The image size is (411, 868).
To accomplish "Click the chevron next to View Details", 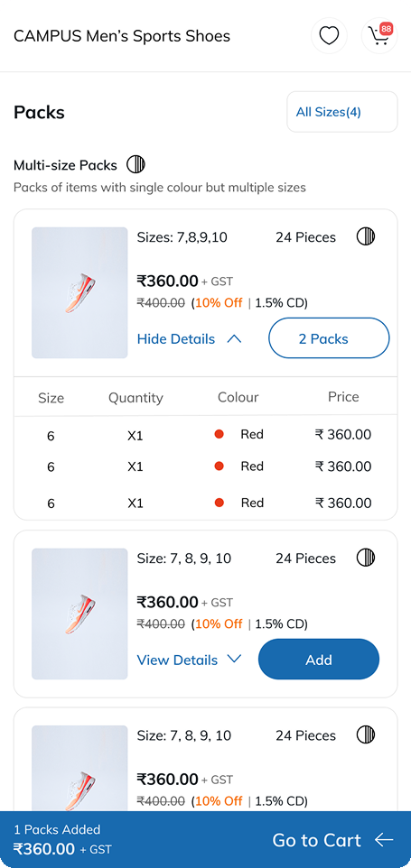I will (234, 659).
